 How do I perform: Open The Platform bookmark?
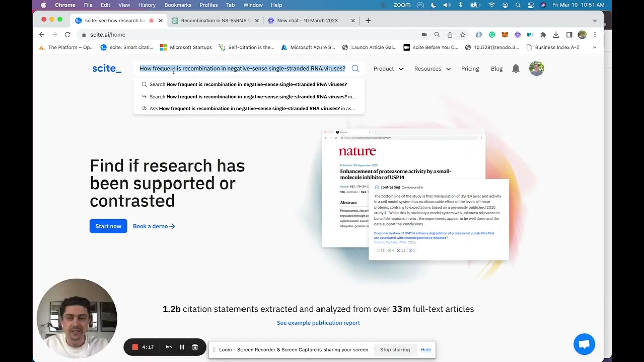(x=66, y=47)
